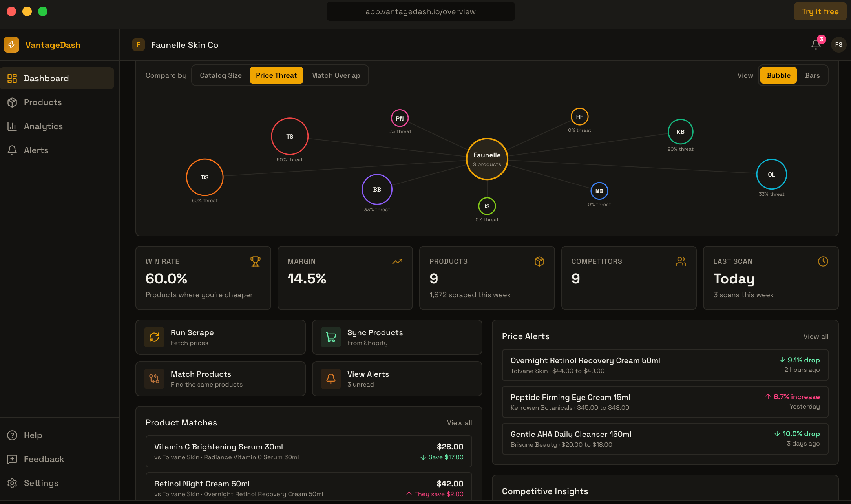This screenshot has height=504, width=851.
Task: Click the Match Products compare icon
Action: 154,379
